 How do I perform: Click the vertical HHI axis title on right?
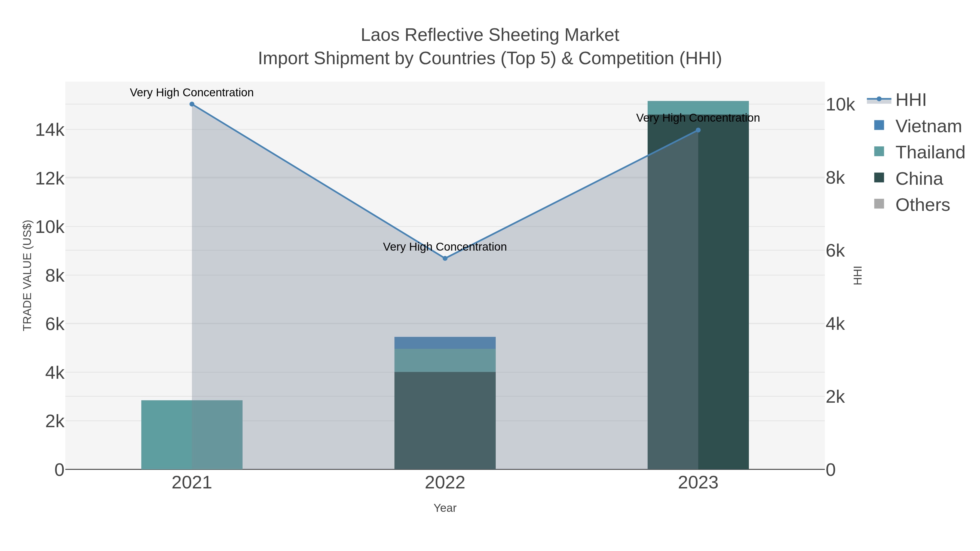click(x=857, y=275)
